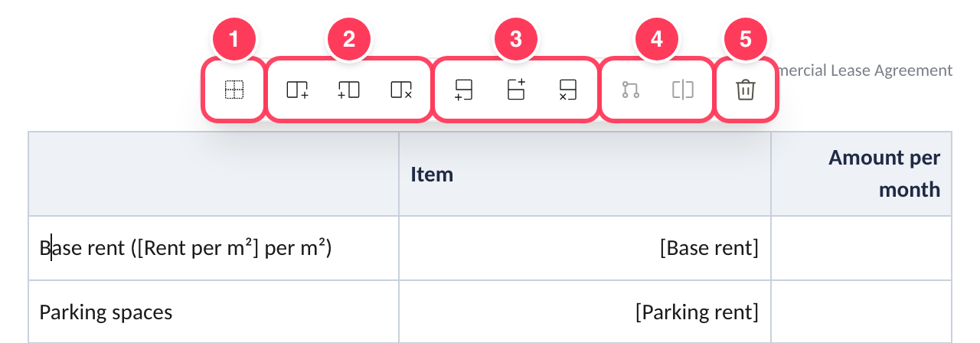The width and height of the screenshot is (980, 343).
Task: Select the 'Amount per month' header cell
Action: 861,174
